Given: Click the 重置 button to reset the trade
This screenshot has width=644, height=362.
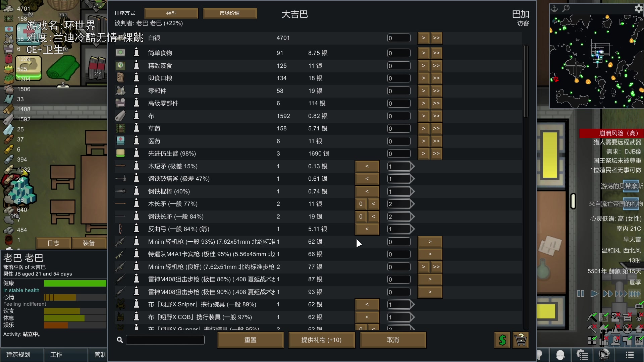Looking at the screenshot, I should (251, 340).
